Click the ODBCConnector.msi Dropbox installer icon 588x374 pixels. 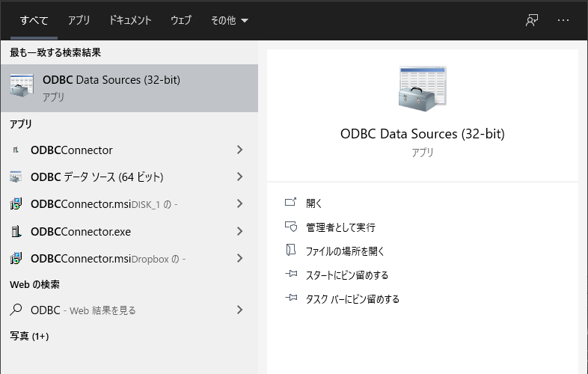tap(16, 258)
